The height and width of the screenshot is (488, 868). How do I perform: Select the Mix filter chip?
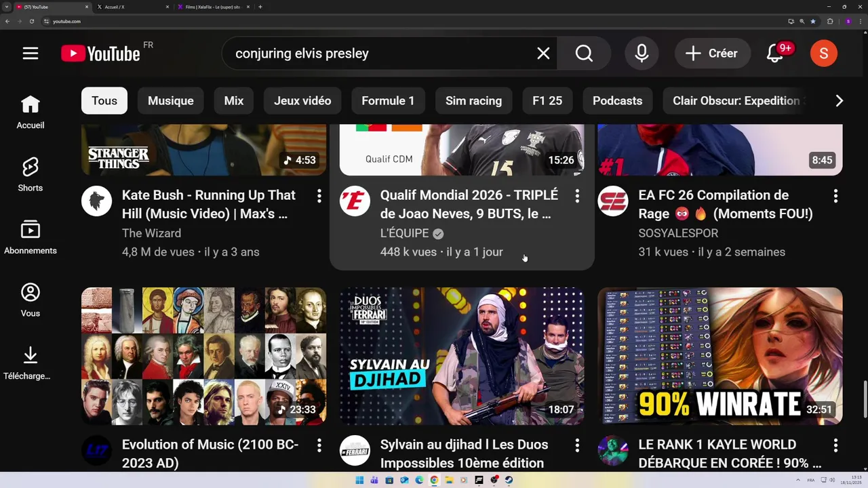pyautogui.click(x=234, y=101)
